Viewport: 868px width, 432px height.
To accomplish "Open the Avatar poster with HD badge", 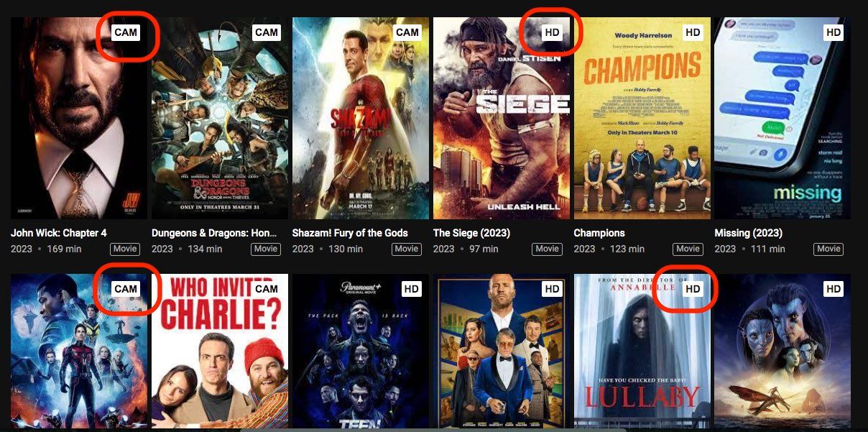I will (782, 351).
